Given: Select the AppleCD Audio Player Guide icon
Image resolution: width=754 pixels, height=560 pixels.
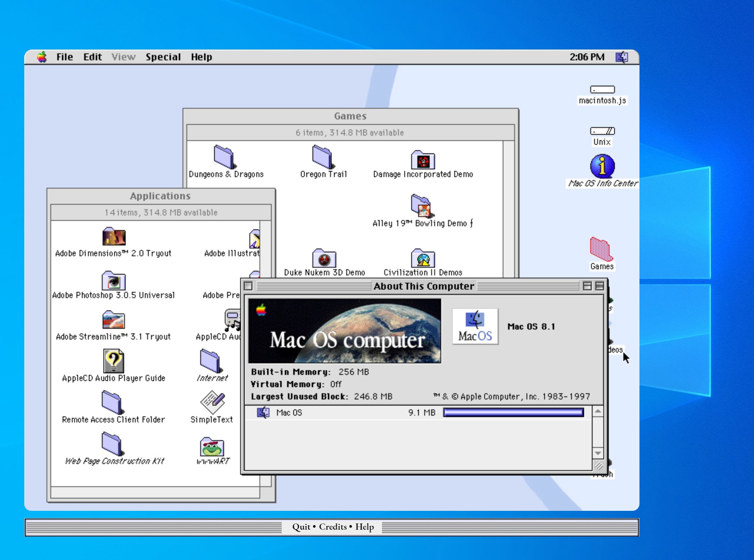Looking at the screenshot, I should pos(114,361).
